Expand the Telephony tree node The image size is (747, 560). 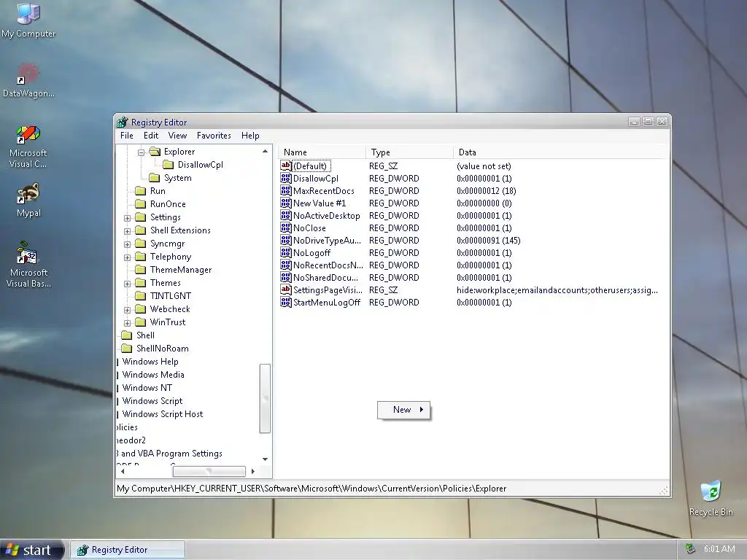(127, 257)
